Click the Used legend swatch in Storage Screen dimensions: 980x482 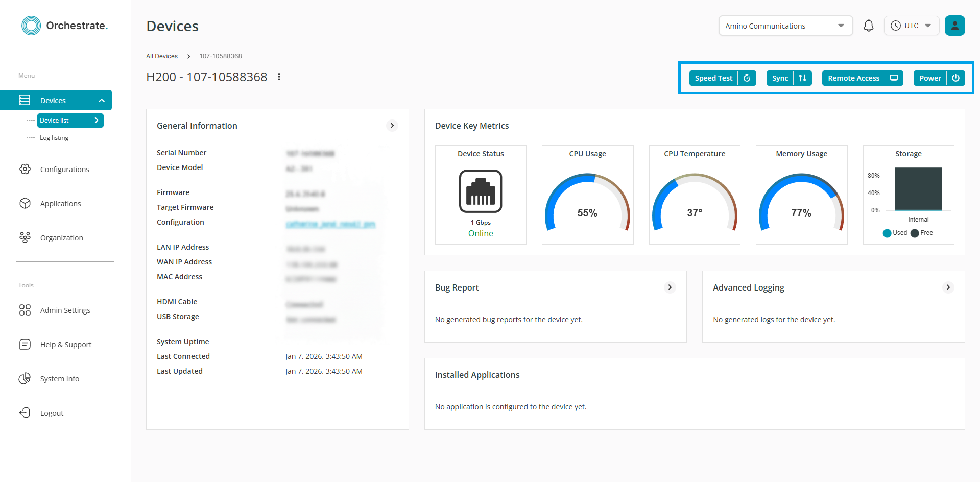(x=887, y=233)
